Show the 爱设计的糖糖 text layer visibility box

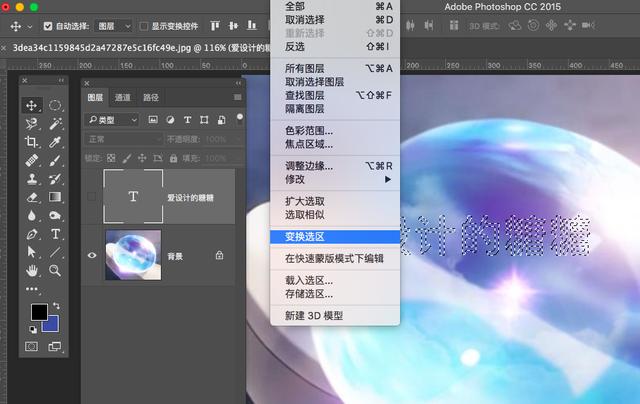[x=92, y=197]
